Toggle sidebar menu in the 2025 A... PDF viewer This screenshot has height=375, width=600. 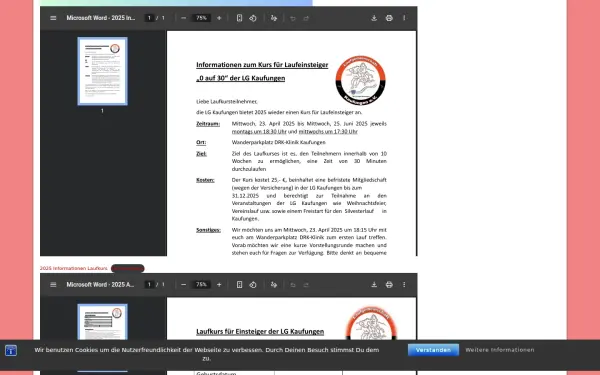(53, 285)
